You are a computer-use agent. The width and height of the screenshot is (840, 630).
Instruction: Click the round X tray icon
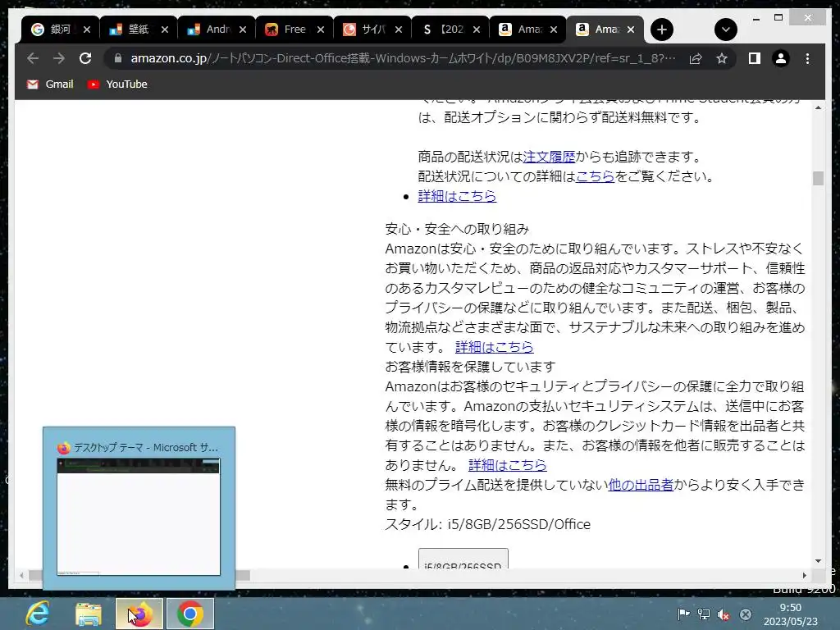coord(745,614)
